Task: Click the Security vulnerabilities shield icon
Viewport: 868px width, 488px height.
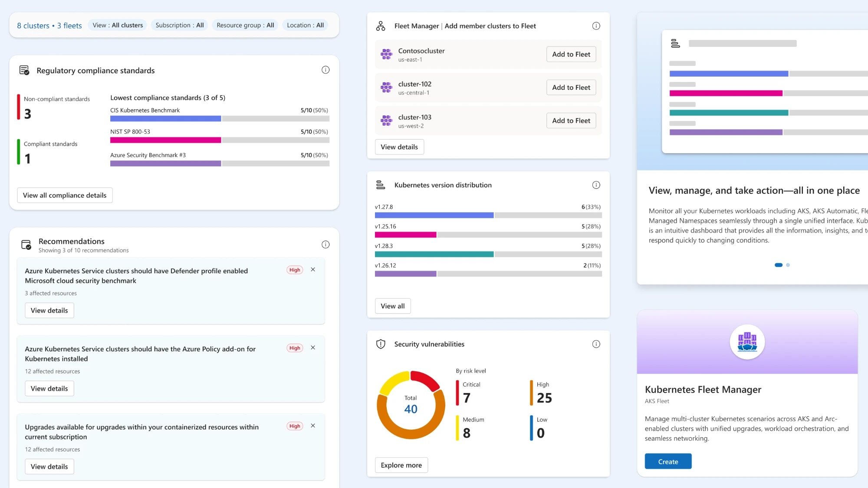Action: point(381,344)
